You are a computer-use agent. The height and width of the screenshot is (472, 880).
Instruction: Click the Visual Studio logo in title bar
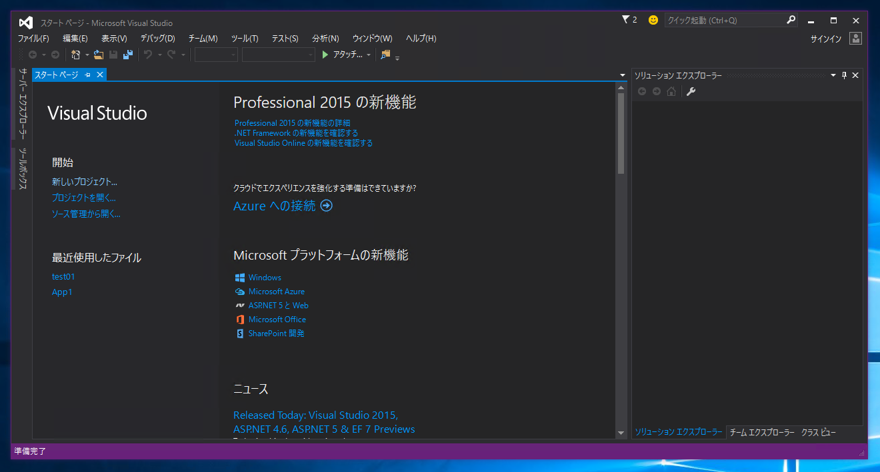pyautogui.click(x=25, y=22)
